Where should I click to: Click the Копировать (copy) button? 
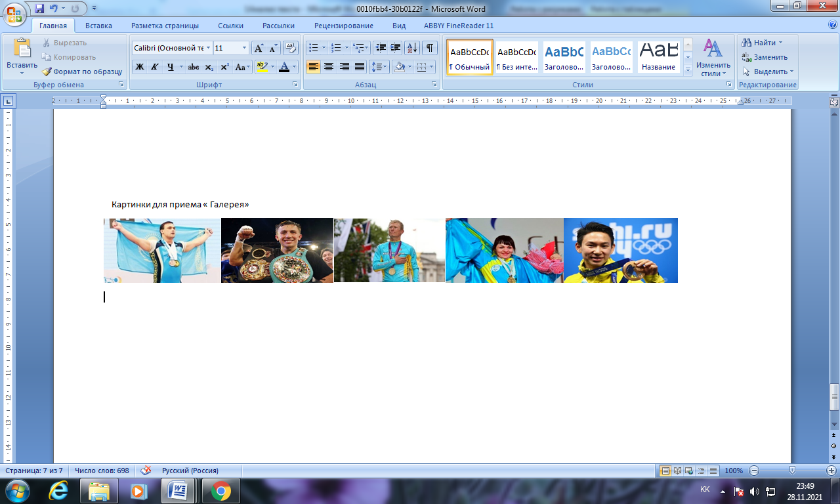pyautogui.click(x=69, y=57)
